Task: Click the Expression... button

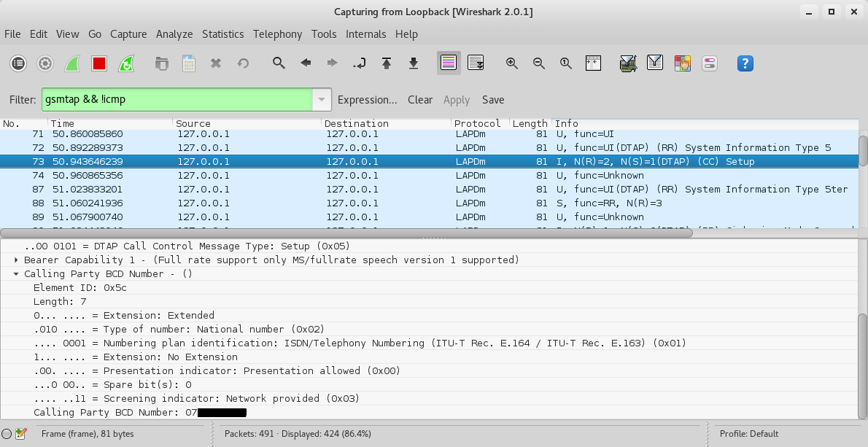Action: point(367,100)
